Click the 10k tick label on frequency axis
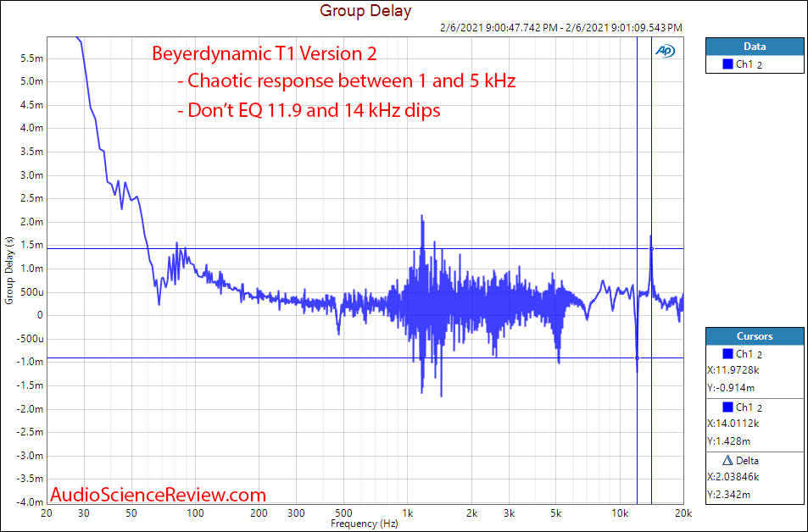This screenshot has height=532, width=808. click(620, 513)
